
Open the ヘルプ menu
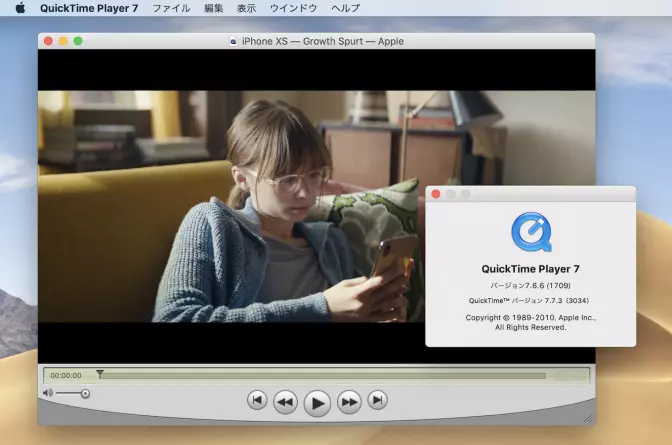pos(345,8)
